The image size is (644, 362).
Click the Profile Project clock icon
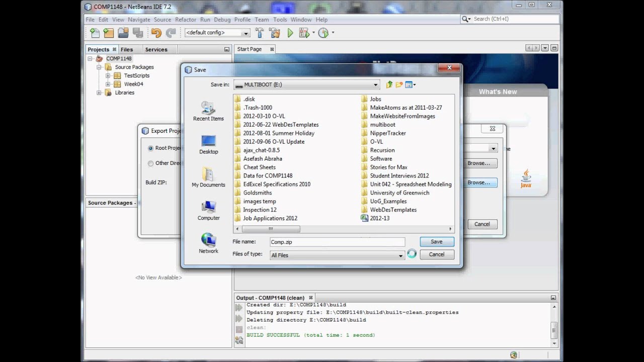click(323, 33)
